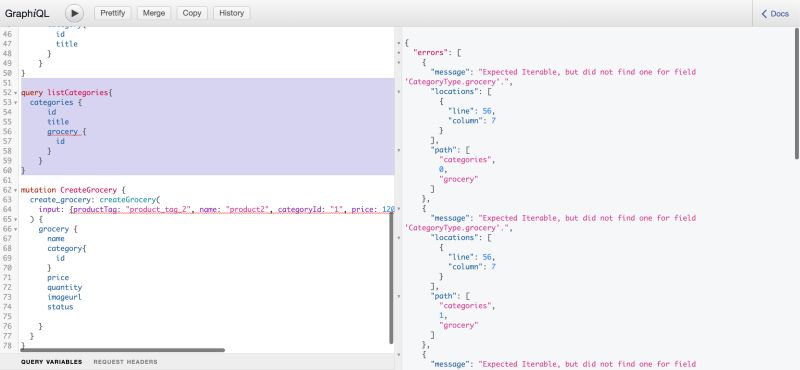Click the "errors" key in results
Viewport: 800px width, 370px height.
(x=430, y=53)
